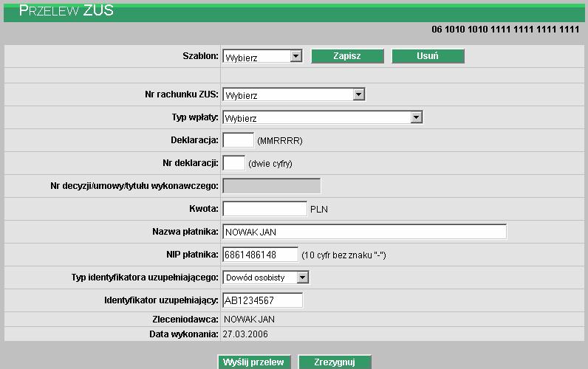Click the Szablon label
The width and height of the screenshot is (588, 369).
click(200, 56)
